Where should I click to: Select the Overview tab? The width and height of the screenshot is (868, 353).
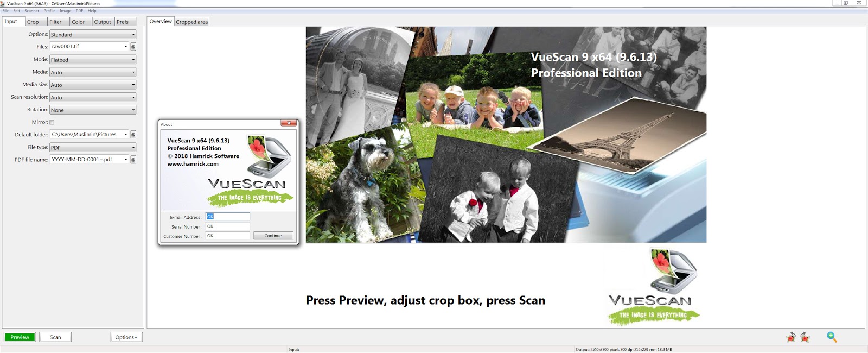pyautogui.click(x=161, y=22)
